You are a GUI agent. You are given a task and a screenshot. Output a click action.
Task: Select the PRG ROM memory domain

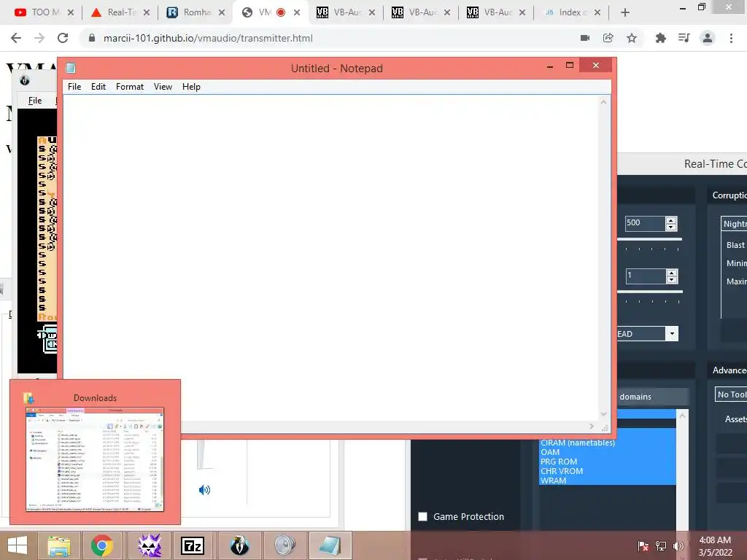[x=558, y=462]
